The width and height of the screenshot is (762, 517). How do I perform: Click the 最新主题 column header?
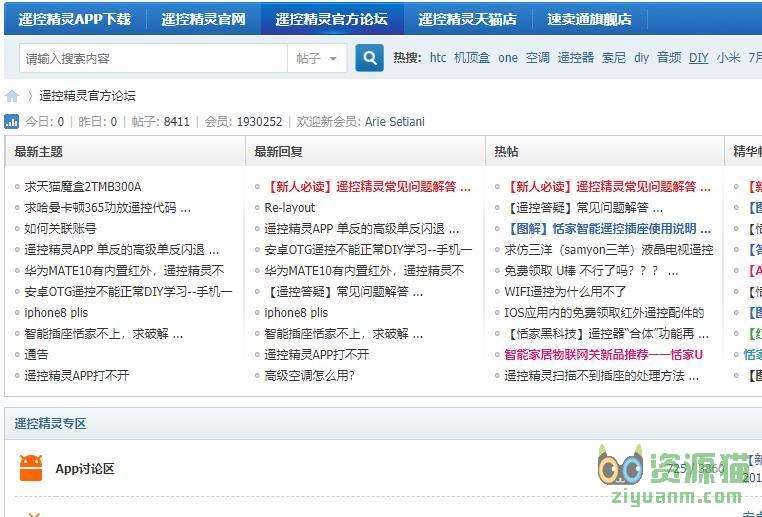(x=38, y=152)
